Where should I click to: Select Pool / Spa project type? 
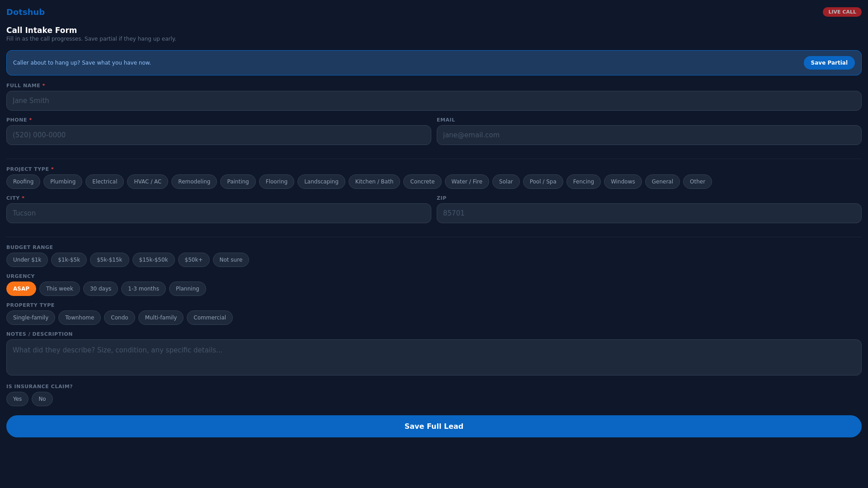(x=543, y=182)
